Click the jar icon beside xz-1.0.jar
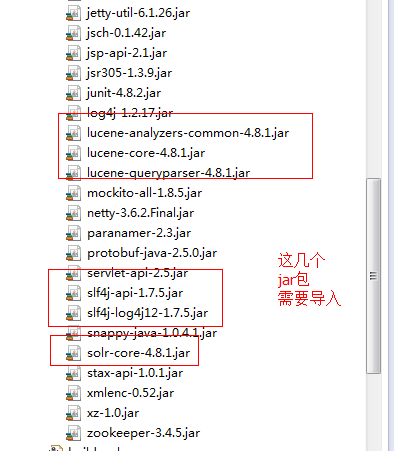Image resolution: width=394 pixels, height=451 pixels. pyautogui.click(x=73, y=413)
